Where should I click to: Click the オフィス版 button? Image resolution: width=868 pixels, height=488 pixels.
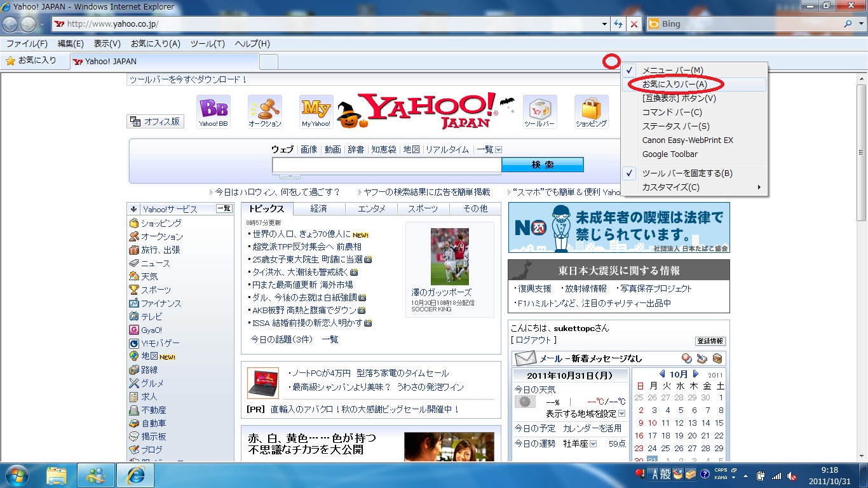(x=156, y=121)
